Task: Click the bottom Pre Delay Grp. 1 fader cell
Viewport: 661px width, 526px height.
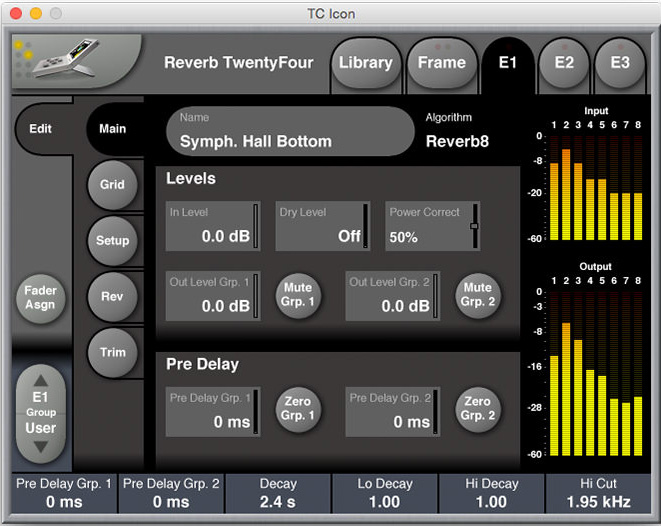Action: click(64, 493)
